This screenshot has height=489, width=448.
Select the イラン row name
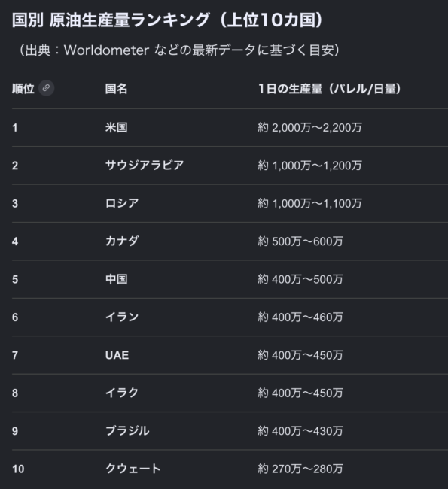pyautogui.click(x=122, y=317)
